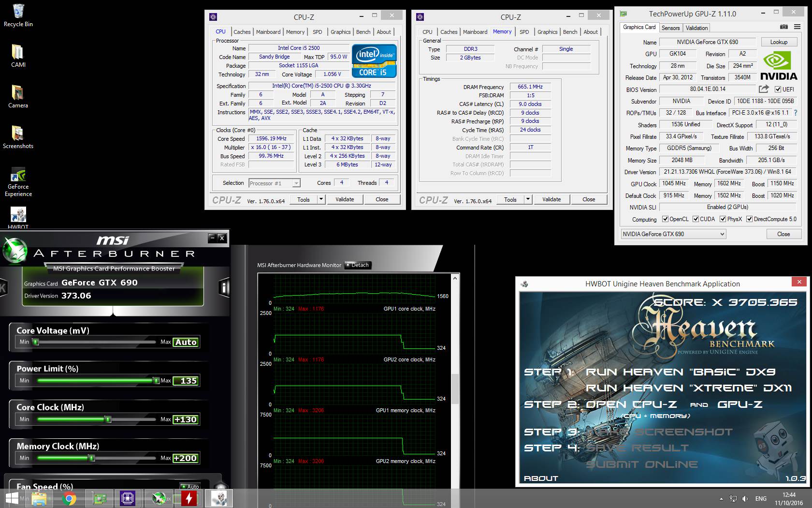The width and height of the screenshot is (812, 508).
Task: Click the Detach button in hardware monitor
Action: (357, 265)
